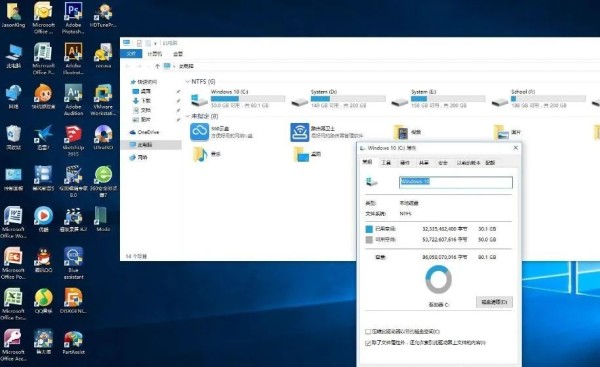Switch to the Security tab in properties
The image size is (600, 367).
click(443, 163)
